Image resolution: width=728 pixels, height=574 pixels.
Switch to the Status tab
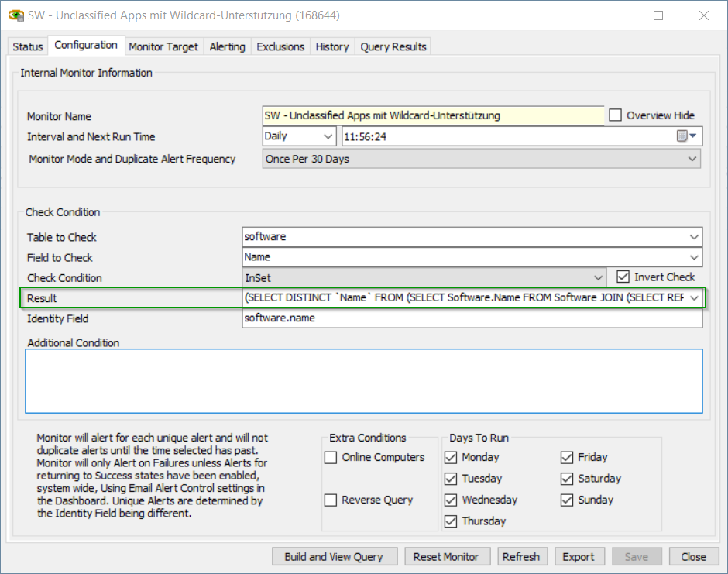coord(28,46)
